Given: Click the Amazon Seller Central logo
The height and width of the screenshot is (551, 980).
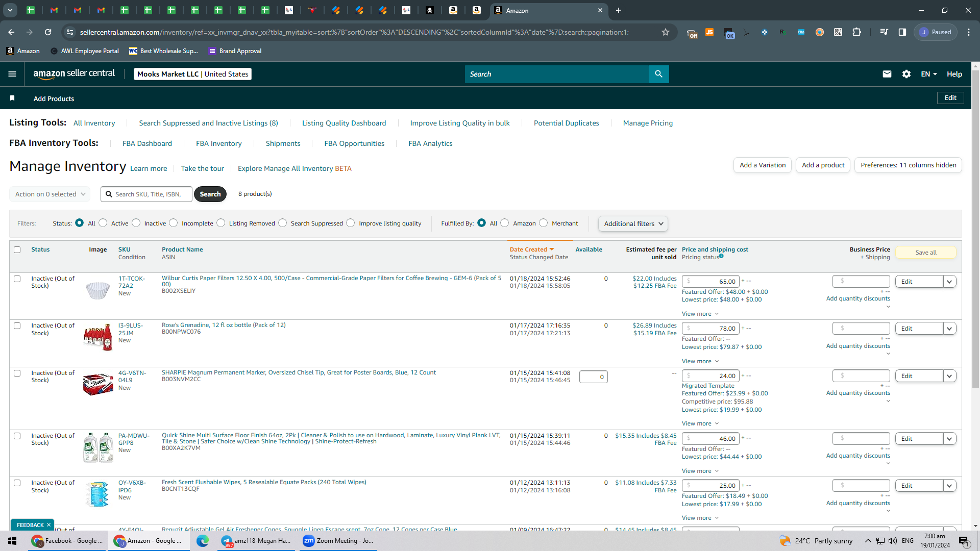Looking at the screenshot, I should point(75,74).
